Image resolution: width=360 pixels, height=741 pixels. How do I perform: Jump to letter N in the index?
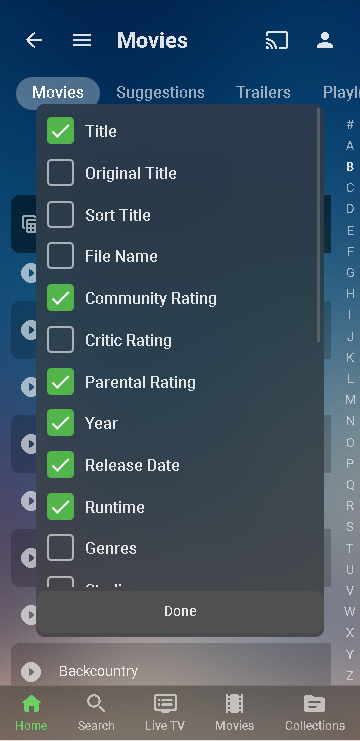[350, 421]
